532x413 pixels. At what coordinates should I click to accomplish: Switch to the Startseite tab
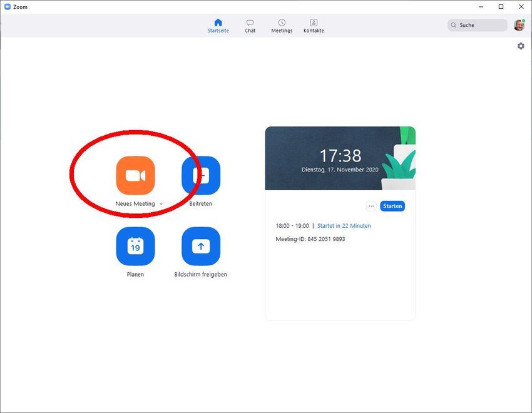coord(218,26)
